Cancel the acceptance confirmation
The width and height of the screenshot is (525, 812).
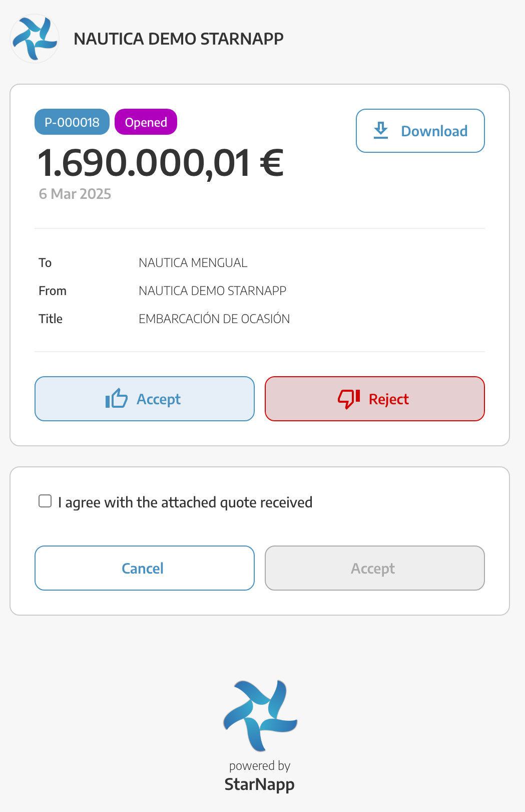click(145, 568)
